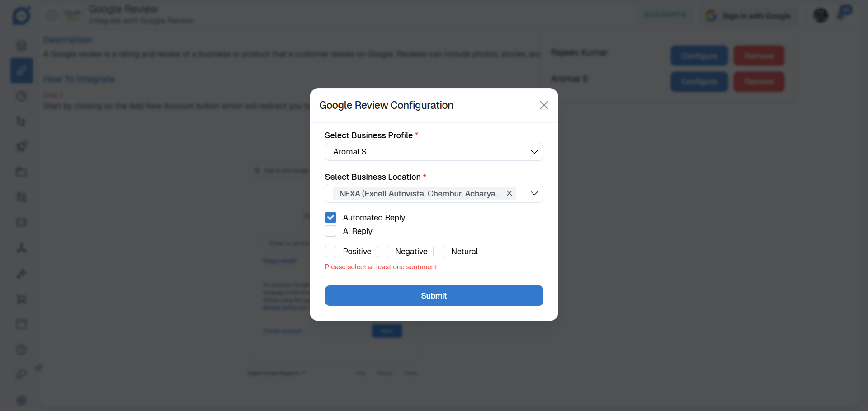The image size is (868, 411).
Task: Remove the NEXA location chip
Action: (x=509, y=193)
